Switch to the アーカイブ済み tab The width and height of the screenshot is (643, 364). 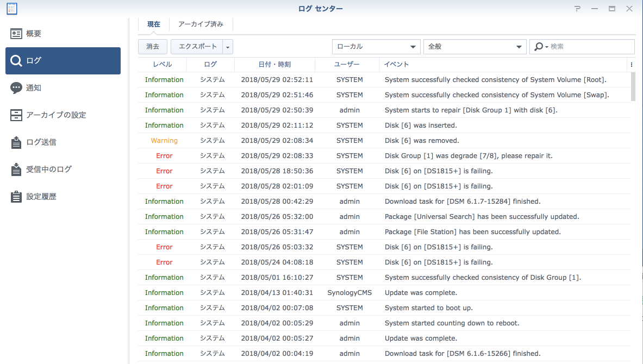[201, 24]
